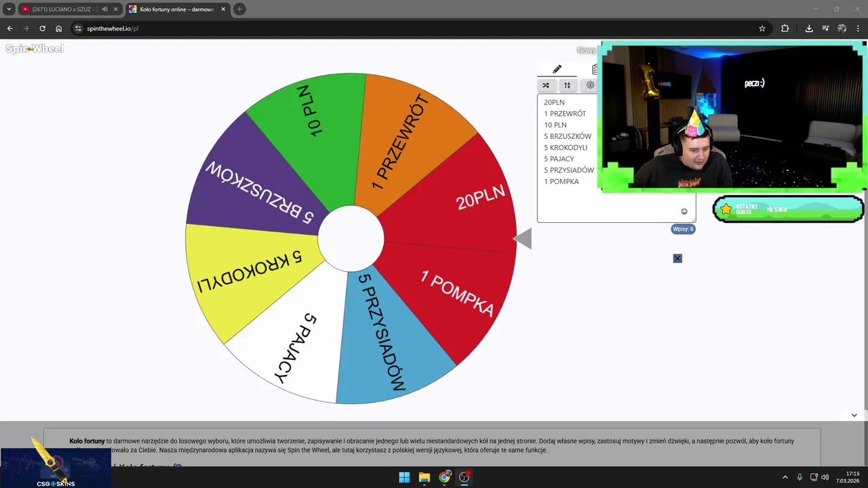Open the Chrome profile avatar
The width and height of the screenshot is (868, 488).
point(842,28)
